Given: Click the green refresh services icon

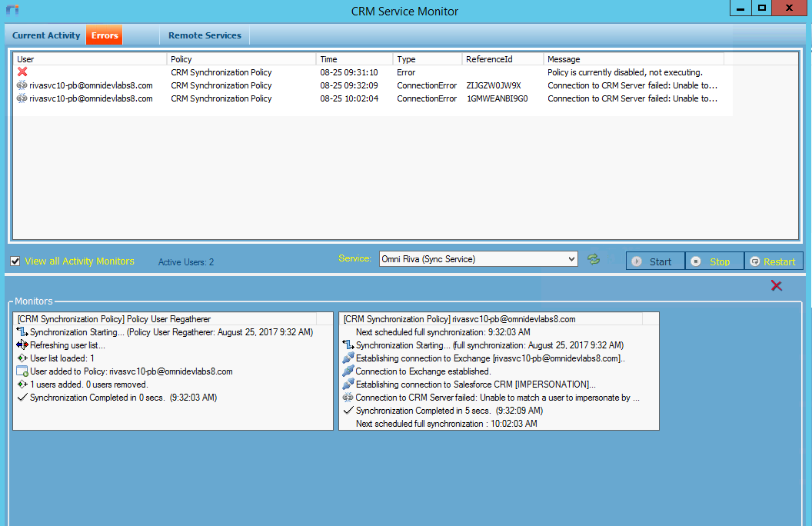Looking at the screenshot, I should [594, 259].
